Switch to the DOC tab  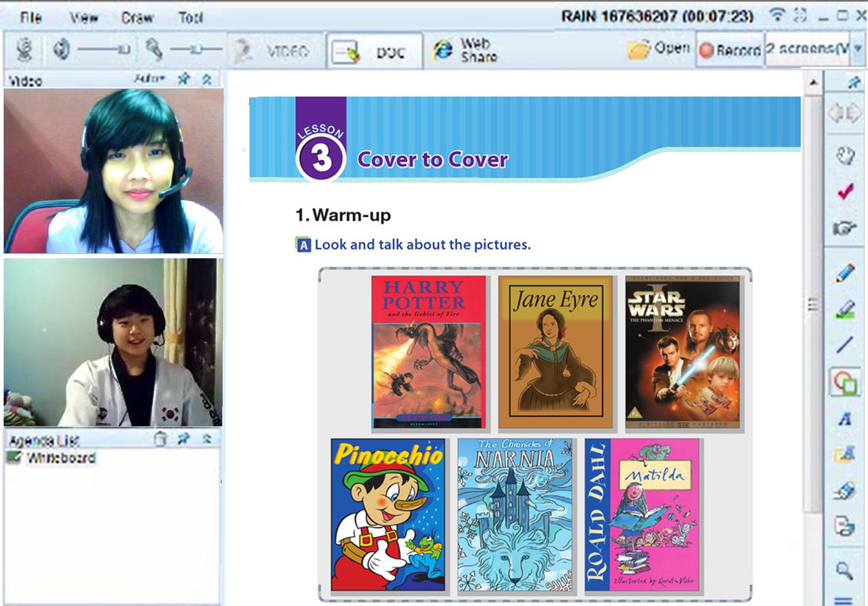pos(374,52)
